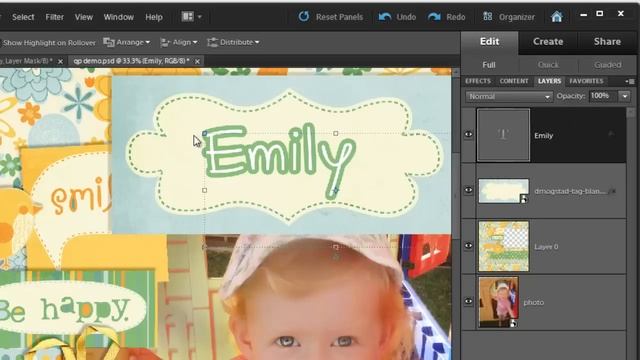
Task: Activate the Layer Mask document tab
Action: click(26, 61)
